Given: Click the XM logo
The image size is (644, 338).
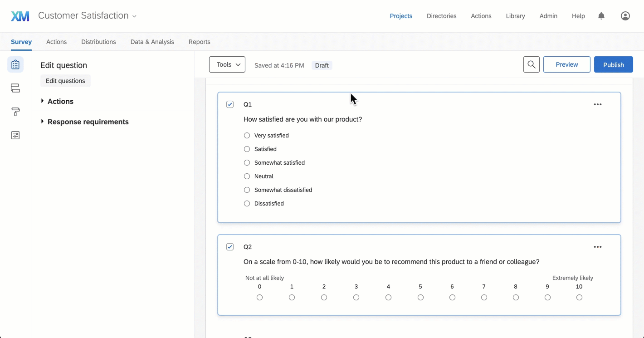Looking at the screenshot, I should point(20,16).
